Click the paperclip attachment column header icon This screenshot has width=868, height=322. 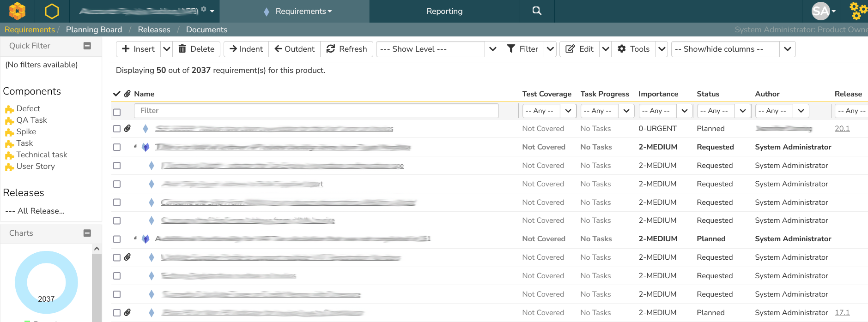[x=127, y=94]
